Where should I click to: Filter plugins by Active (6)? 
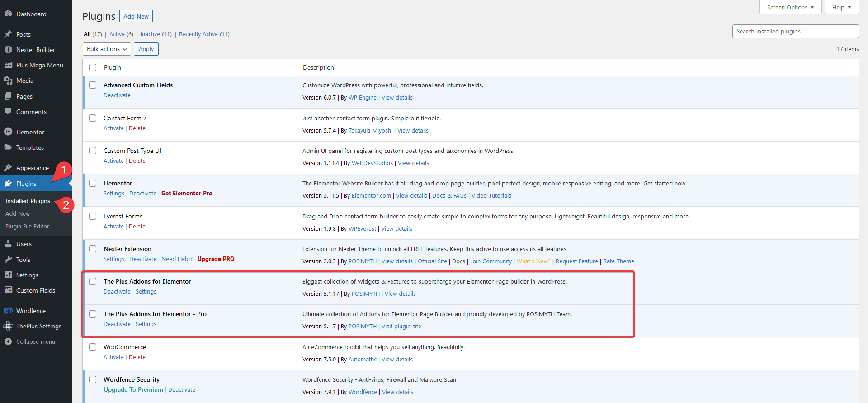click(121, 34)
